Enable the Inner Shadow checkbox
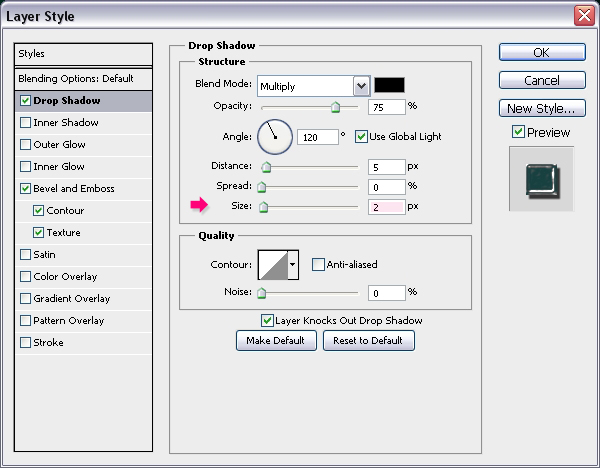The width and height of the screenshot is (600, 468). tap(25, 123)
